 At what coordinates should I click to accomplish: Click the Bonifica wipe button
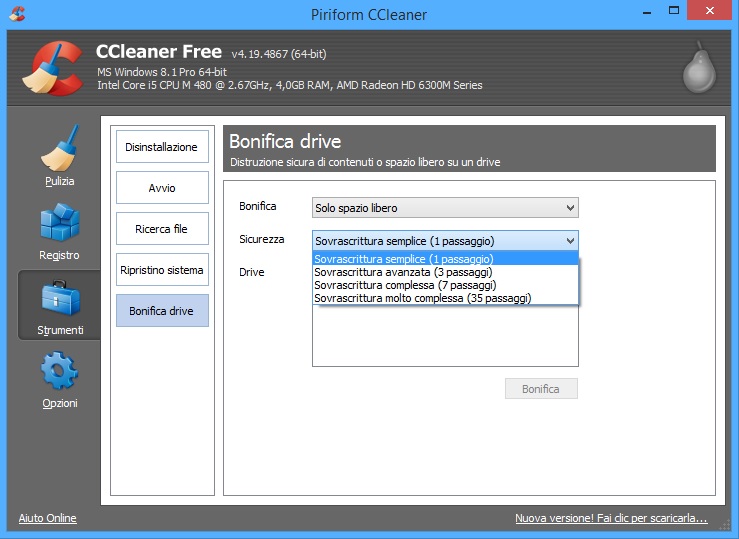(x=541, y=389)
